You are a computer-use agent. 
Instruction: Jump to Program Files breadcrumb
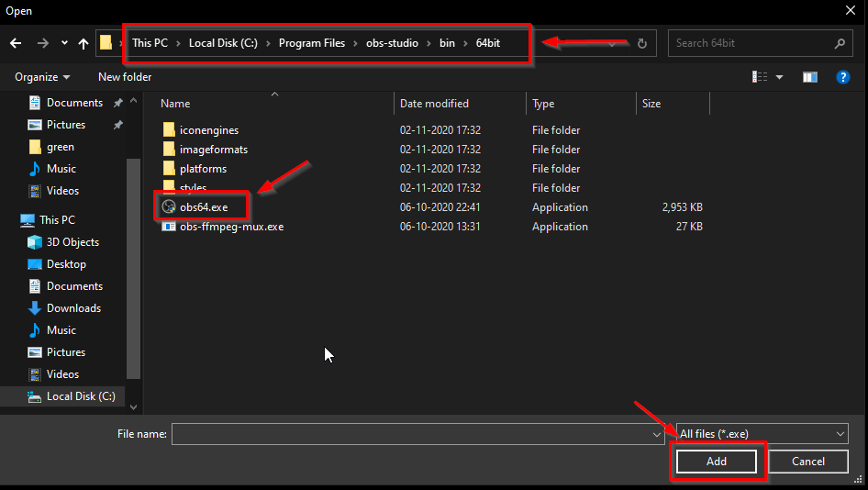312,43
